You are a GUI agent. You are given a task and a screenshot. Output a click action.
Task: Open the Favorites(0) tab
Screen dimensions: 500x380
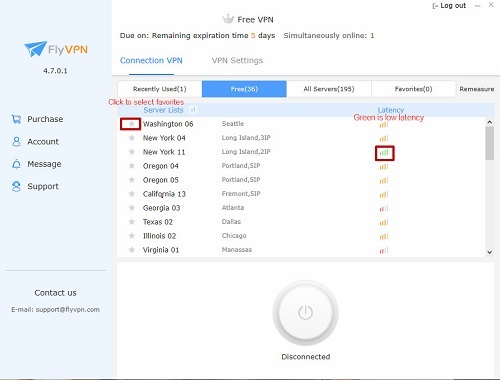pos(413,89)
